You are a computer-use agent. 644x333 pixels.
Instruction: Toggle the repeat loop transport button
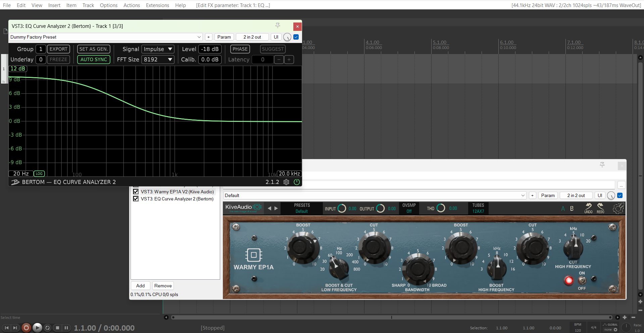coord(48,328)
